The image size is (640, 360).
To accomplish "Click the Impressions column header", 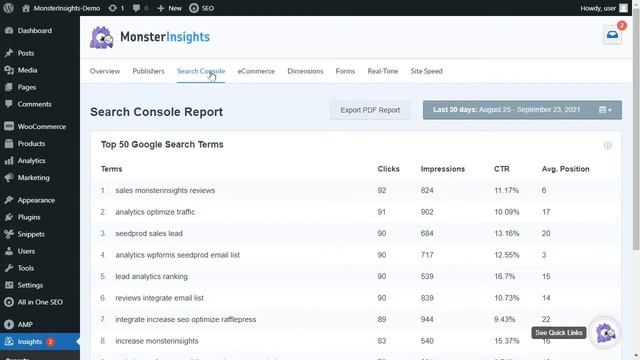I will tap(443, 169).
